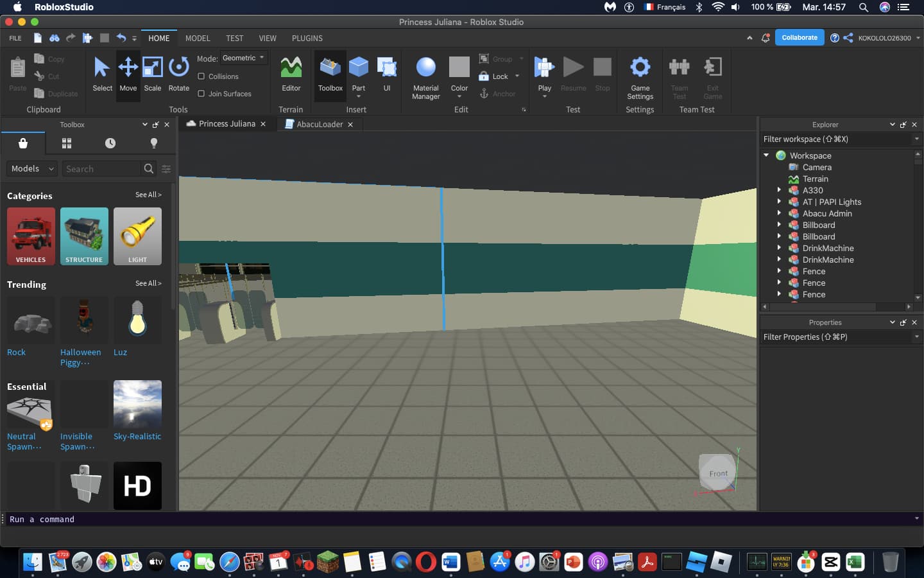The image size is (924, 578).
Task: Toggle the Join Surfaces checkbox
Action: coord(201,94)
